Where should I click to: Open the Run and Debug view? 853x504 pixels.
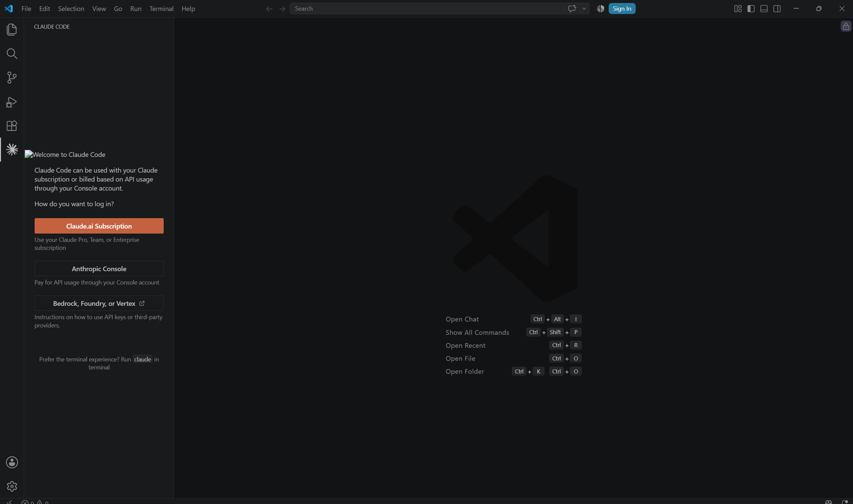click(x=12, y=102)
